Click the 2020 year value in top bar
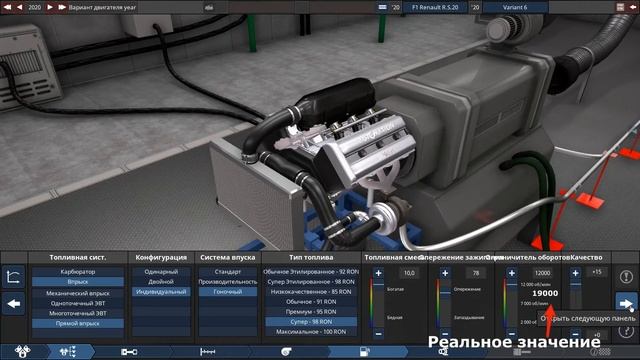This screenshot has height=360, width=640. 35,7
